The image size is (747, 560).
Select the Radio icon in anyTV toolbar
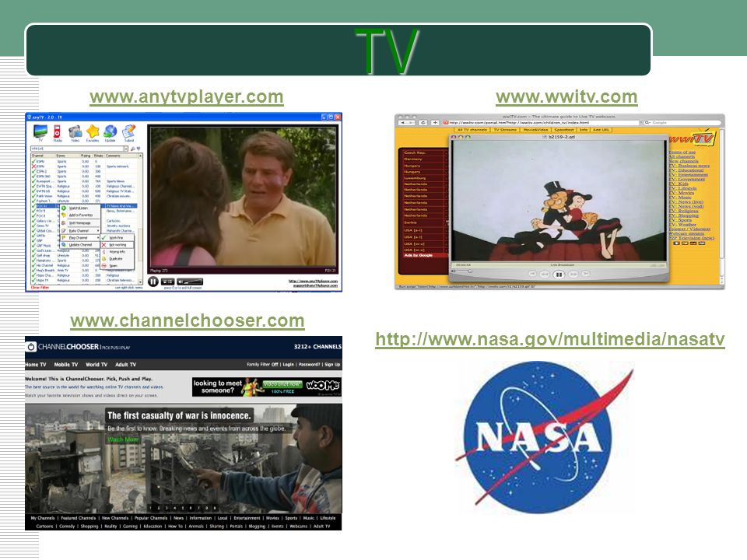[57, 133]
